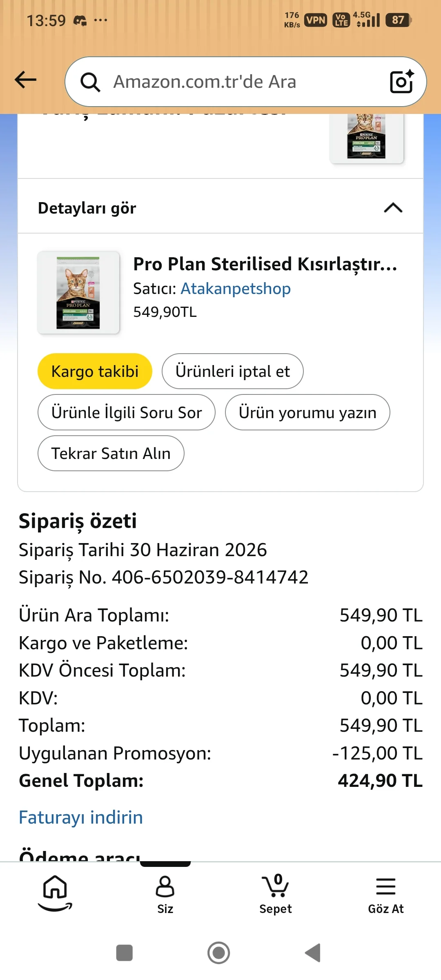441x980 pixels.
Task: Click Tekrar Satın Alın button
Action: [111, 453]
